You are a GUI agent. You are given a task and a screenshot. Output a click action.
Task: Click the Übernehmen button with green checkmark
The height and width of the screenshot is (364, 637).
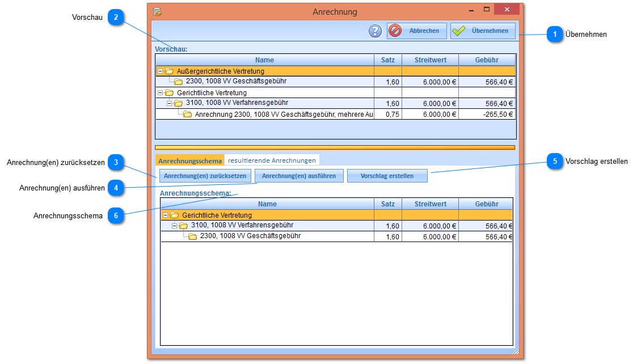(x=483, y=31)
